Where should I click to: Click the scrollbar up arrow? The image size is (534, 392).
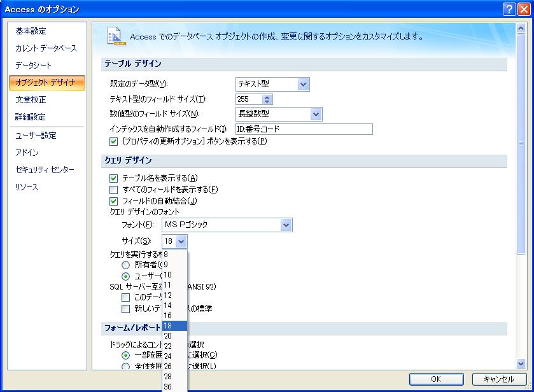click(521, 29)
